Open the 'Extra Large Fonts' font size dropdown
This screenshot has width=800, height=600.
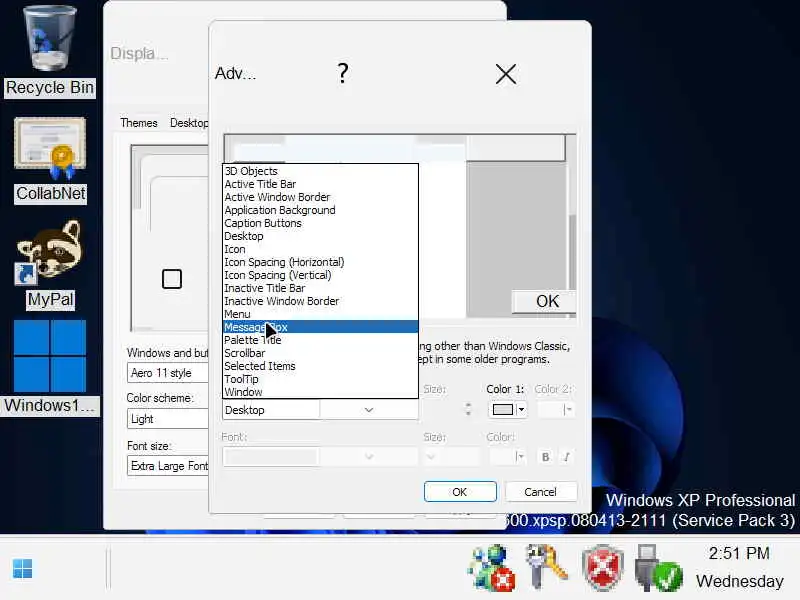pyautogui.click(x=167, y=466)
